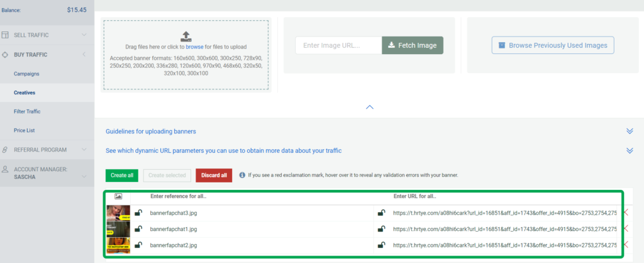The image size is (644, 263).
Task: Expand dynamic URL parameters double-chevron
Action: point(630,151)
